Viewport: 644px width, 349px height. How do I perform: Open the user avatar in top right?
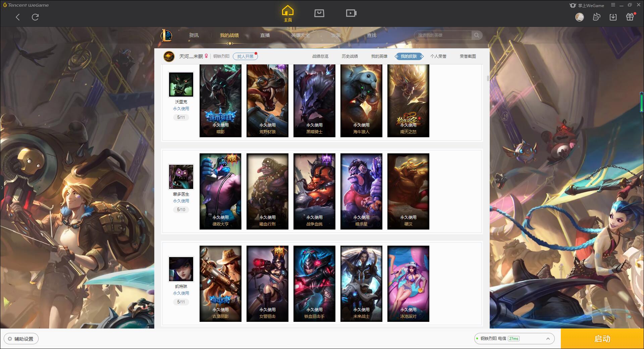580,17
